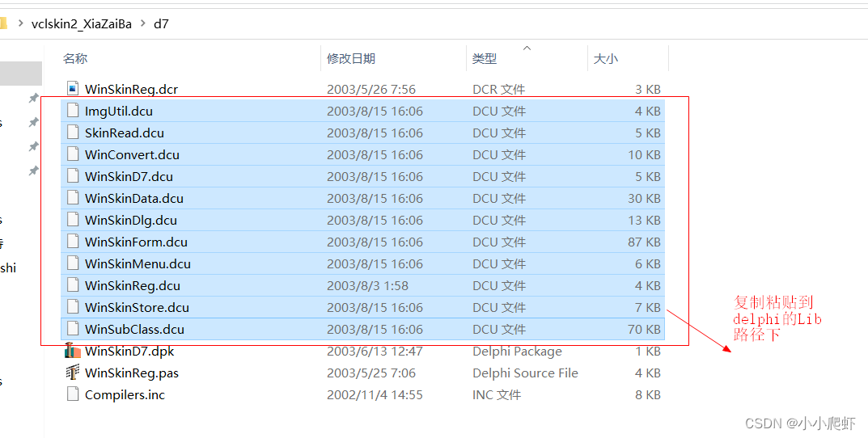Click the 87 KB size value
The width and height of the screenshot is (868, 438).
644,242
